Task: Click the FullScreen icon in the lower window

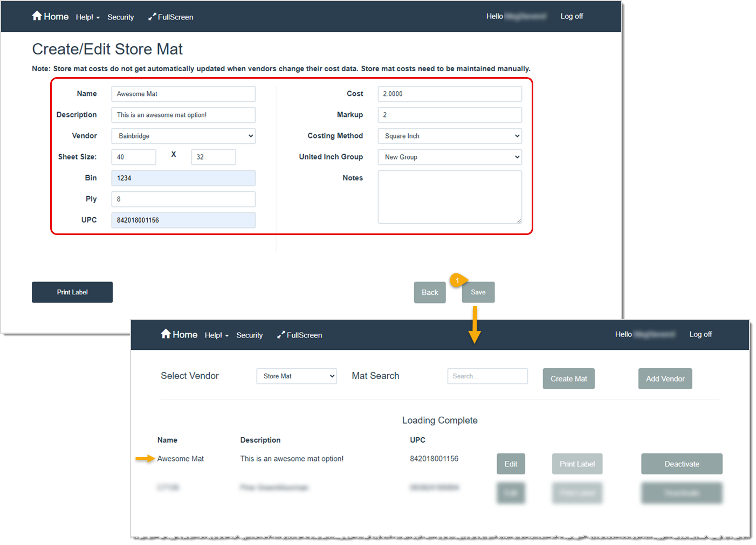Action: 280,335
